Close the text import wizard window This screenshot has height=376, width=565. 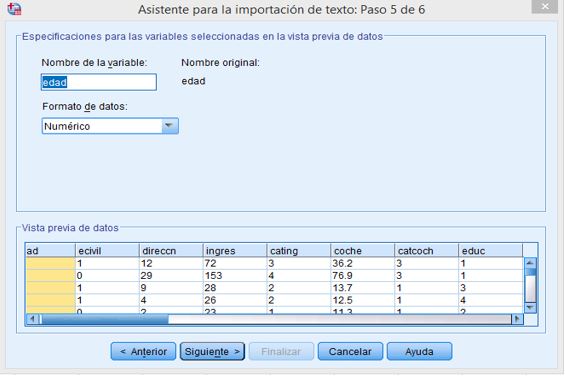point(544,6)
